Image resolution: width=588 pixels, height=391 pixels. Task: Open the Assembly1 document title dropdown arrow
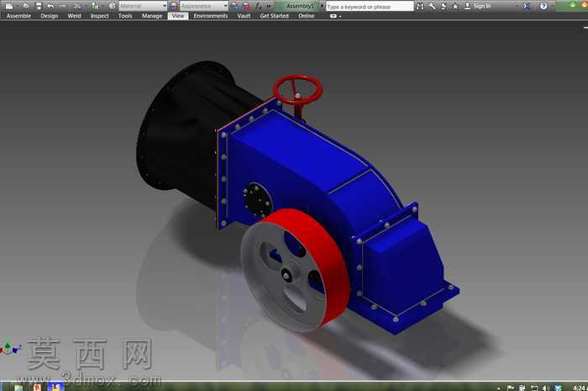[x=322, y=6]
